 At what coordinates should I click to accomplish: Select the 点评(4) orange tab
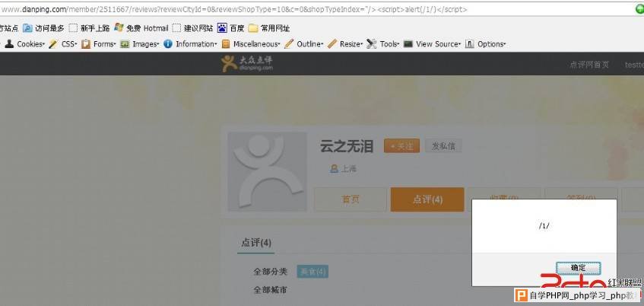[427, 199]
